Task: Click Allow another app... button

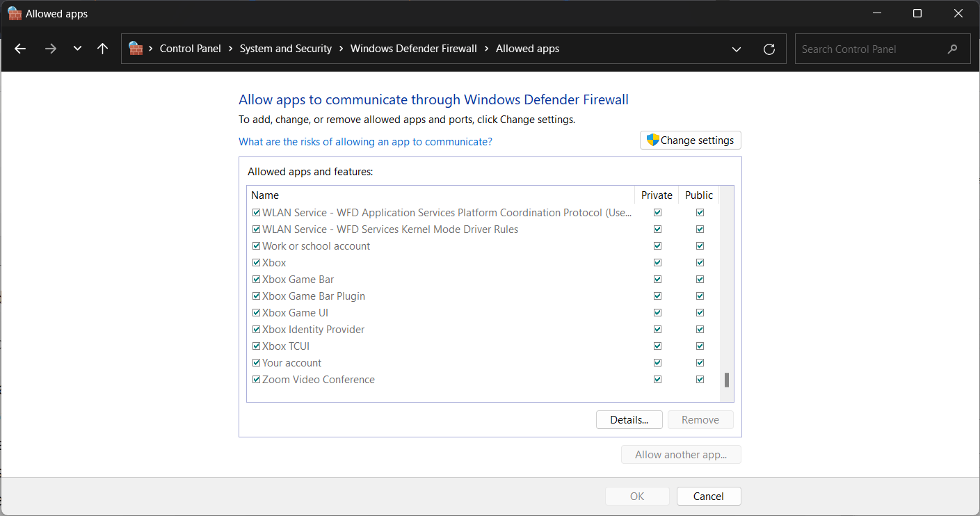Action: point(681,455)
